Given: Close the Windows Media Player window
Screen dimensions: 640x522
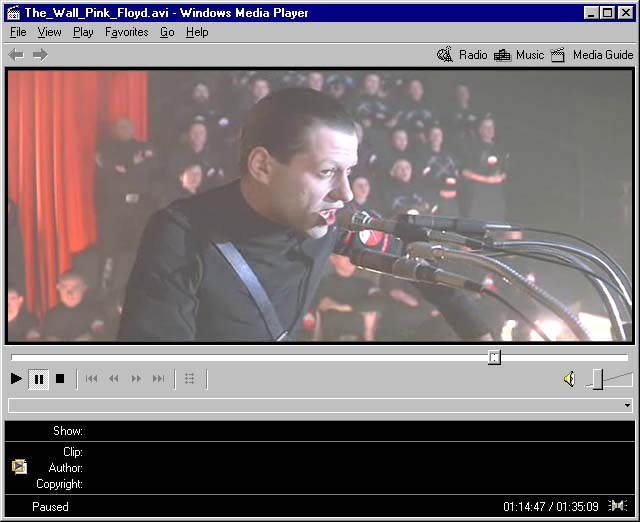Looking at the screenshot, I should [625, 13].
